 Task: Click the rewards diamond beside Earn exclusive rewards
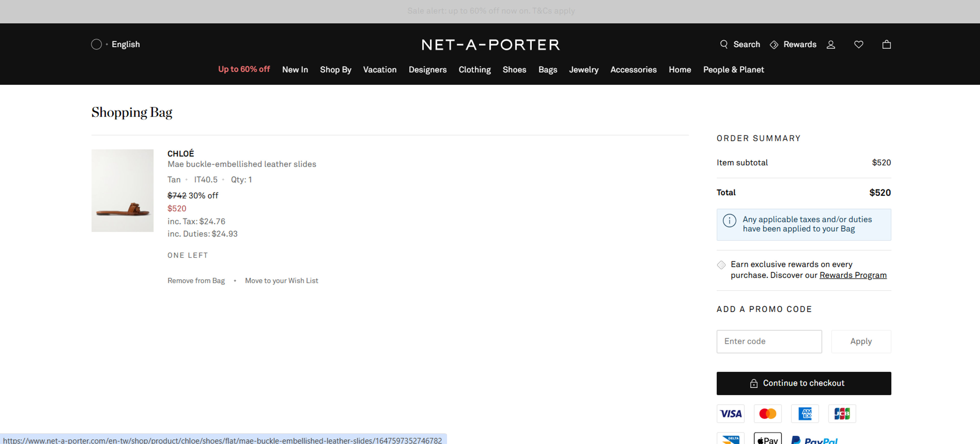[x=721, y=265]
